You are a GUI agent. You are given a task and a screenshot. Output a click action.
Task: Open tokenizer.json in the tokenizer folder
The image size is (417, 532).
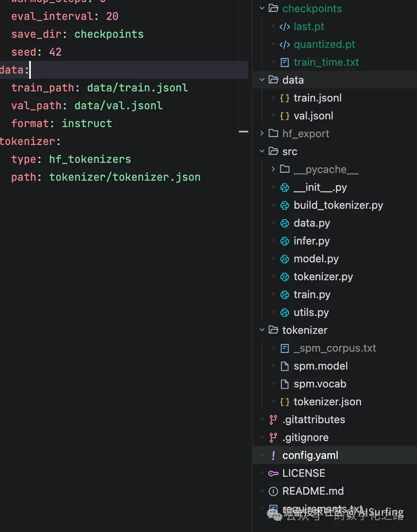click(x=327, y=402)
